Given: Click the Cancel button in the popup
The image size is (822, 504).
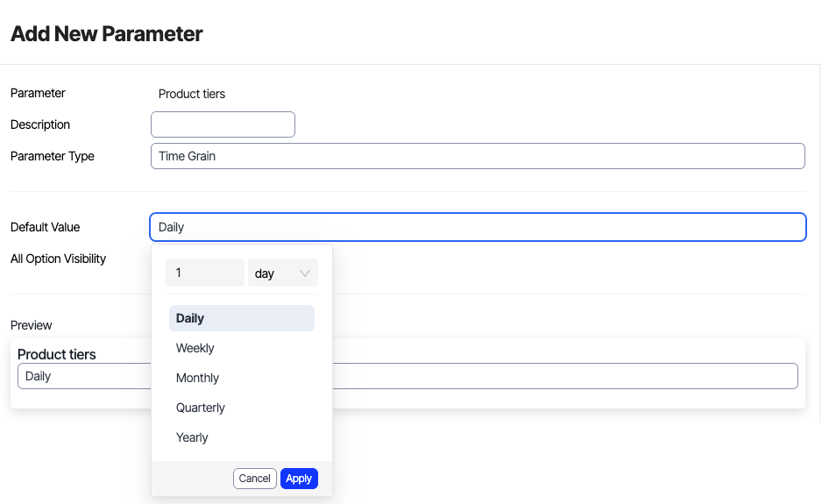Looking at the screenshot, I should [255, 479].
